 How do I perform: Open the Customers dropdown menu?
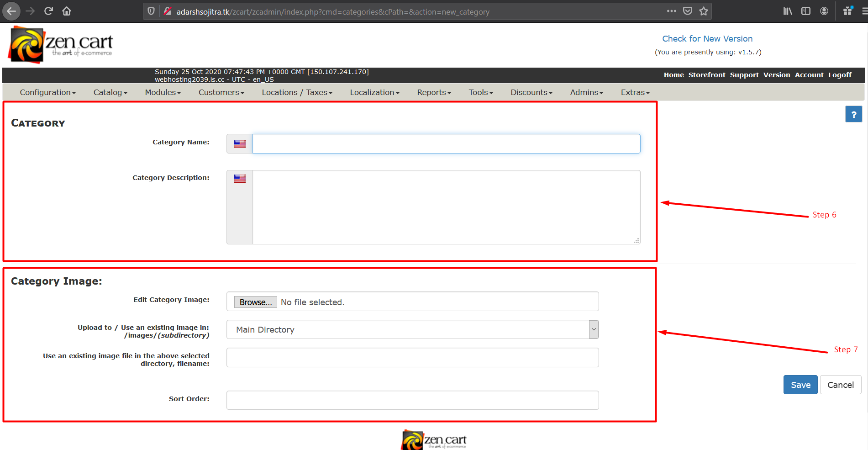221,92
